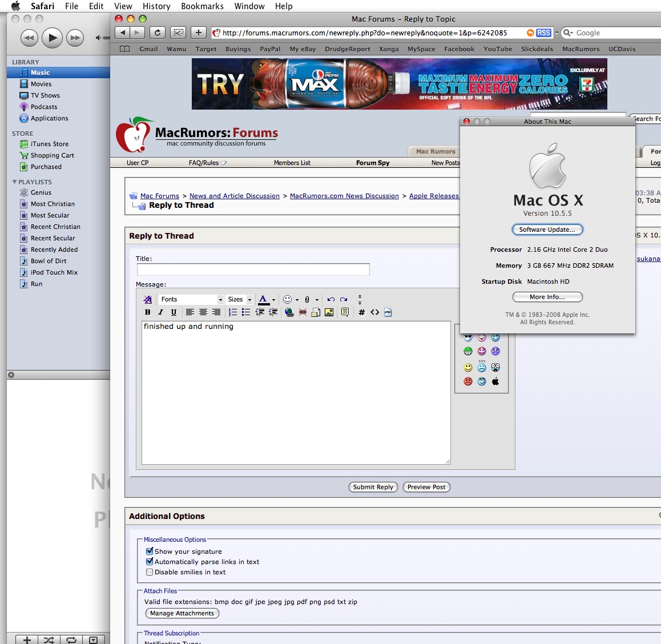
Task: Click the message text area
Action: click(x=296, y=393)
